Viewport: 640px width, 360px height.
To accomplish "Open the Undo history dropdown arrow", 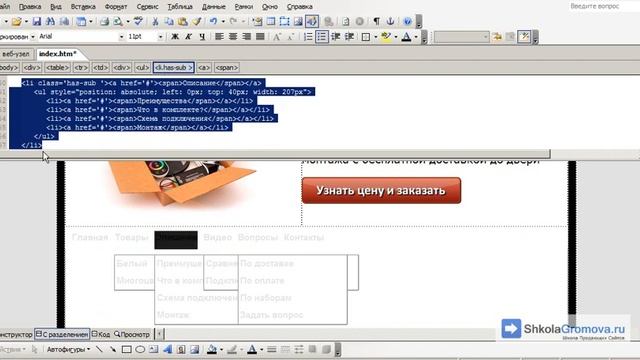I will [223, 22].
